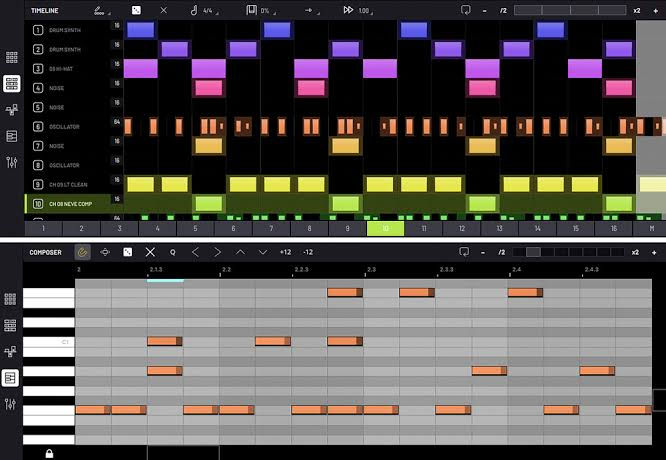
Task: Click the active draw tool icon in Composer toolbar
Action: [82, 252]
